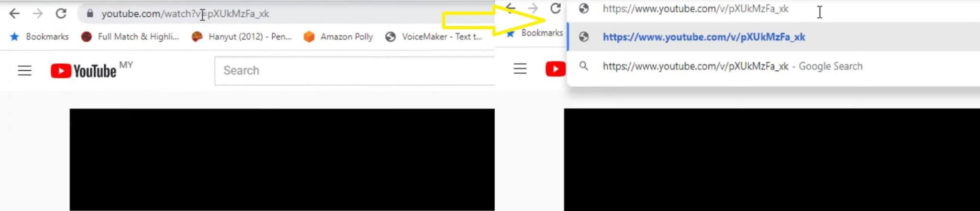
Task: Open the Full Match & Highli... bookmark
Action: 130,36
